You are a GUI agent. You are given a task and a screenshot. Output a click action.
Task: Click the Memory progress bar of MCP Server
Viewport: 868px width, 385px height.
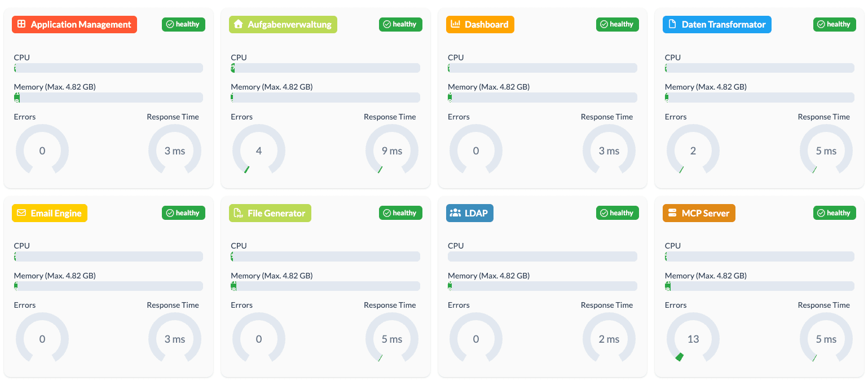coord(760,286)
